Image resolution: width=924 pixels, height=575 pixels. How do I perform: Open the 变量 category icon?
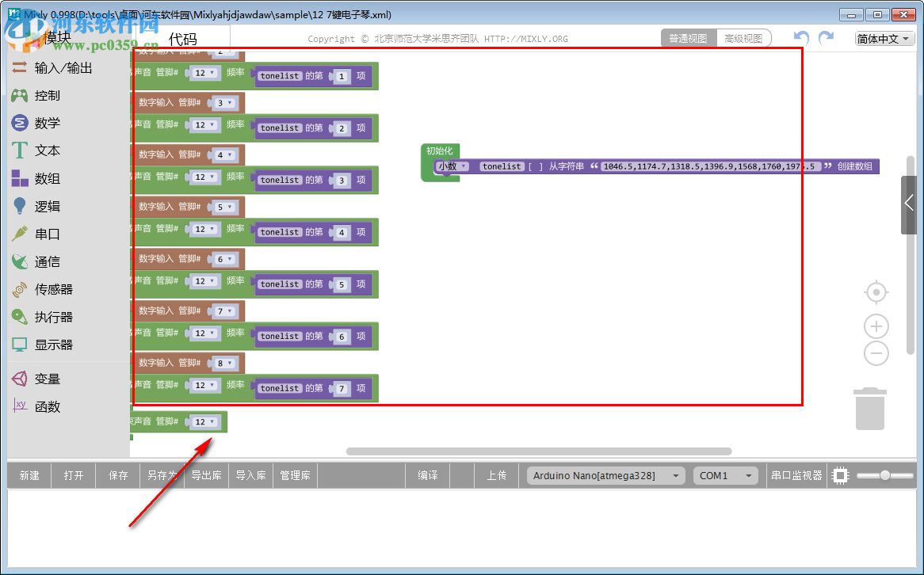pyautogui.click(x=20, y=379)
